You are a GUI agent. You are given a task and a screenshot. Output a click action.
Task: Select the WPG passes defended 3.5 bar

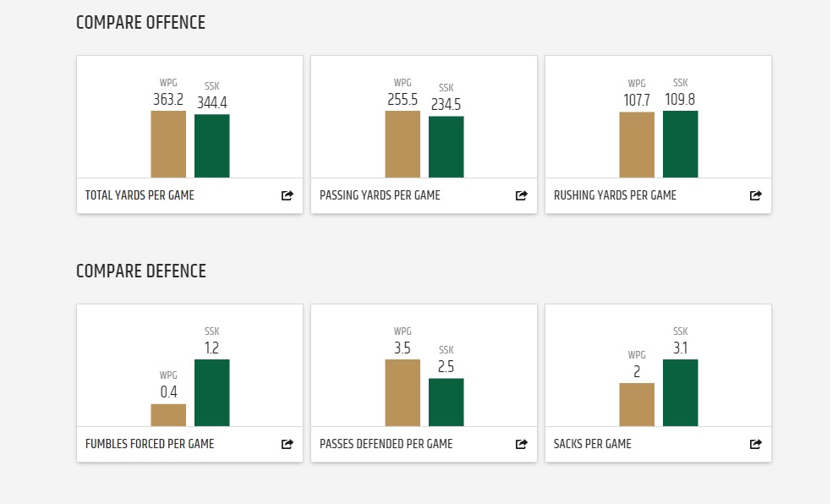coord(403,392)
